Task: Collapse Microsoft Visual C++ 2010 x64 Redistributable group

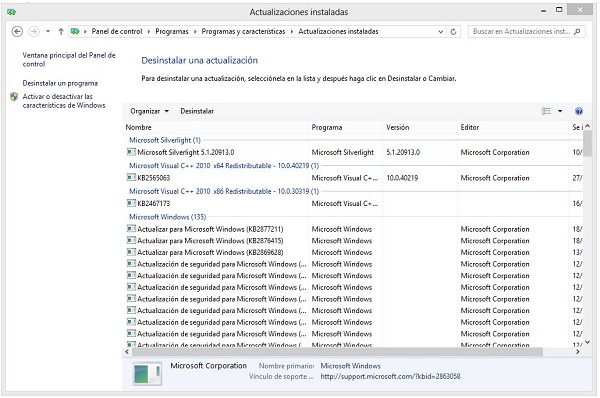Action: click(224, 166)
